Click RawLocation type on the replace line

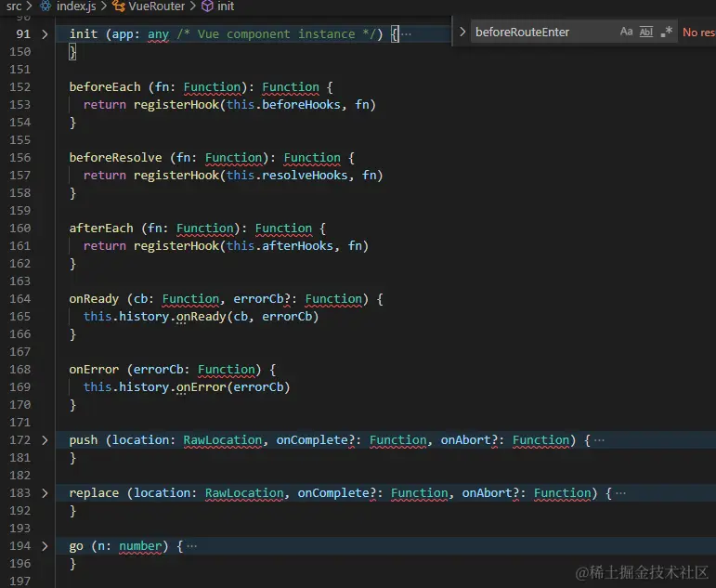click(x=244, y=493)
